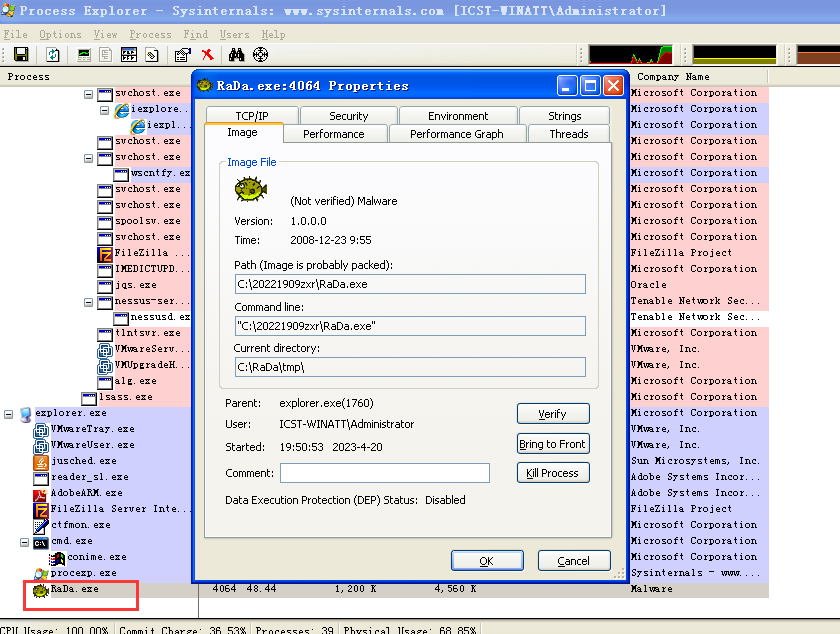Click the Comment input field
Screen dimensions: 840x634
point(385,473)
